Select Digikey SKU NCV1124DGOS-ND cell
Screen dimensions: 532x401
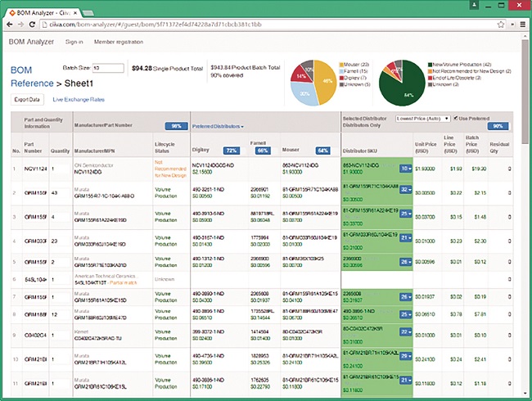point(211,165)
